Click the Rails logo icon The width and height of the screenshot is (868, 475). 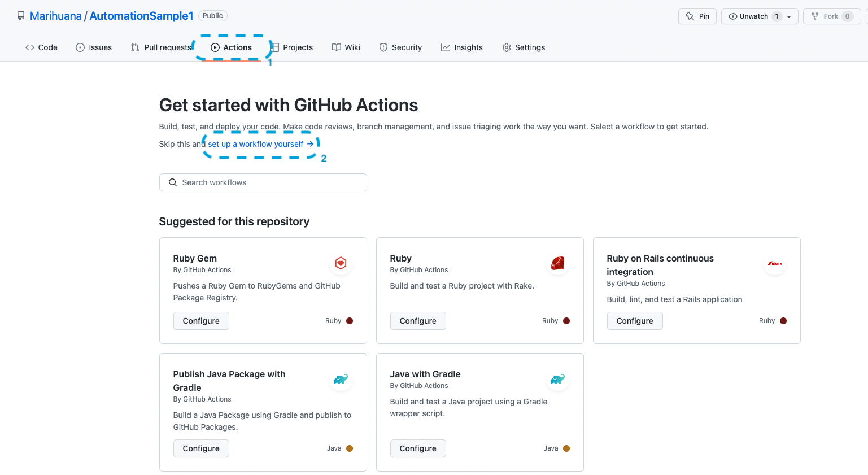pyautogui.click(x=774, y=264)
